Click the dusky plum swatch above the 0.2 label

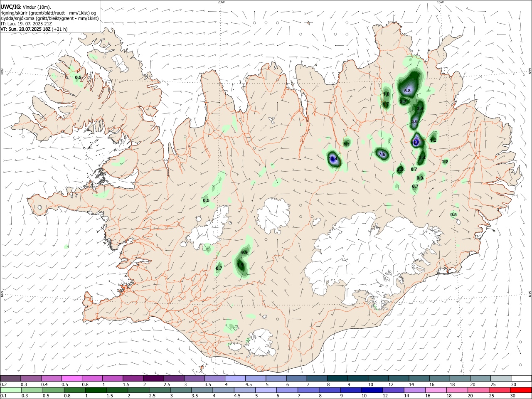click(x=11, y=379)
